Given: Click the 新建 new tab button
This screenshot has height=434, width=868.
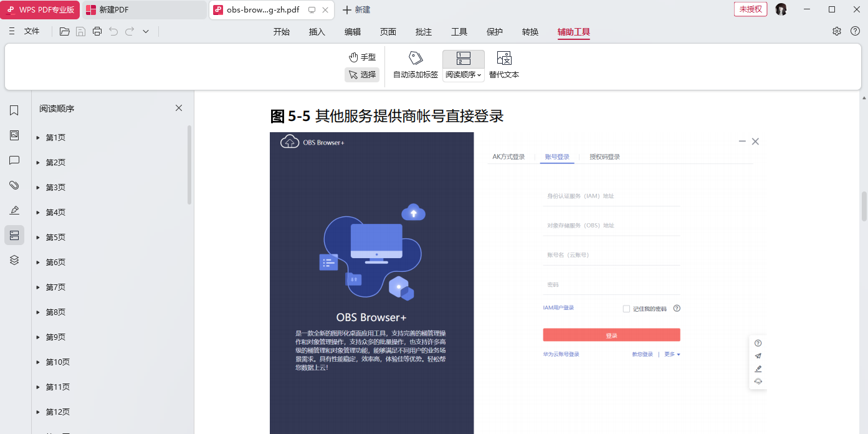Looking at the screenshot, I should coord(357,10).
